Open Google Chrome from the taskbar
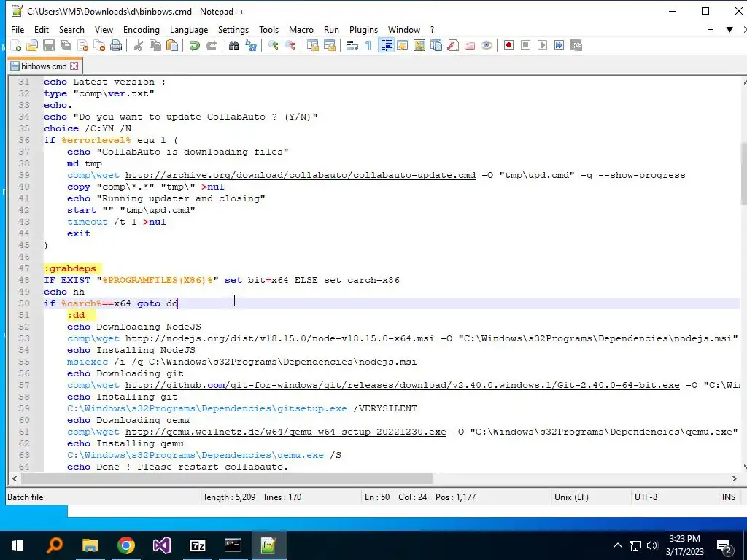747x560 pixels. pyautogui.click(x=125, y=545)
